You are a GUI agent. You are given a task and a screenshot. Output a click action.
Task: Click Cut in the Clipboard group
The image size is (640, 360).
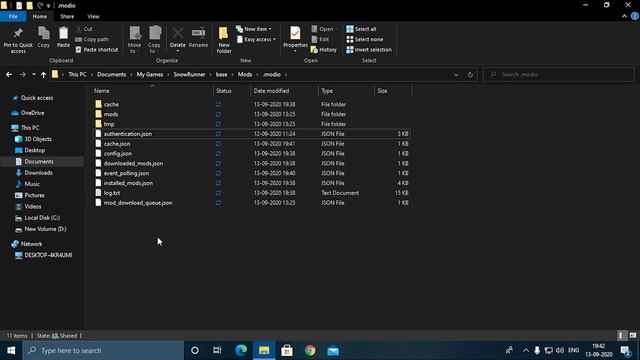point(84,29)
